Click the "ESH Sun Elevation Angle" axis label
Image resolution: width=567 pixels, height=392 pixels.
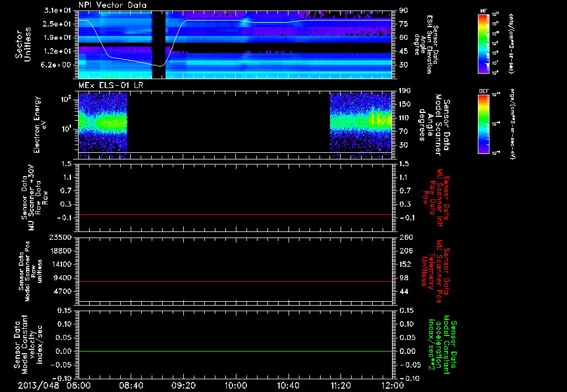coord(426,44)
